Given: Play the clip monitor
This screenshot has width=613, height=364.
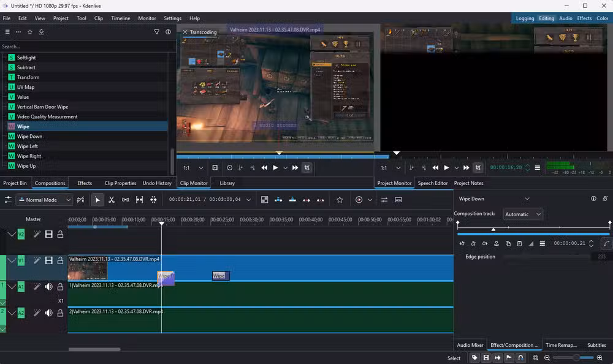Looking at the screenshot, I should point(276,168).
